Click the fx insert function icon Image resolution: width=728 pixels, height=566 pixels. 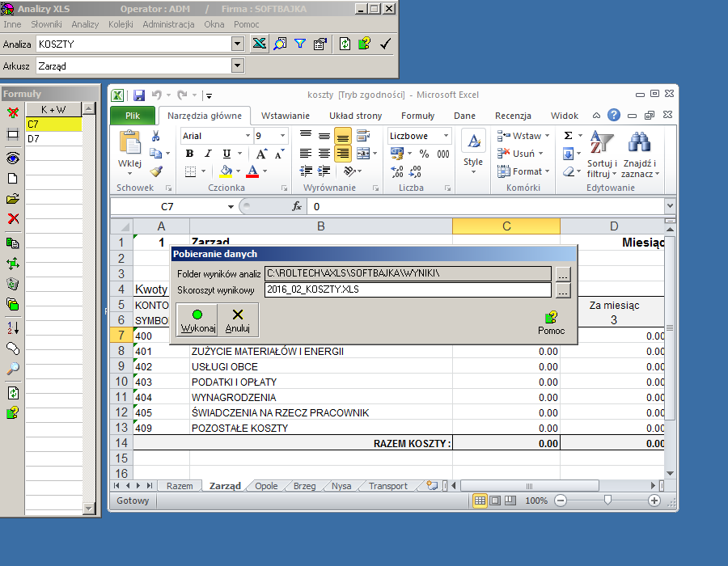(297, 206)
